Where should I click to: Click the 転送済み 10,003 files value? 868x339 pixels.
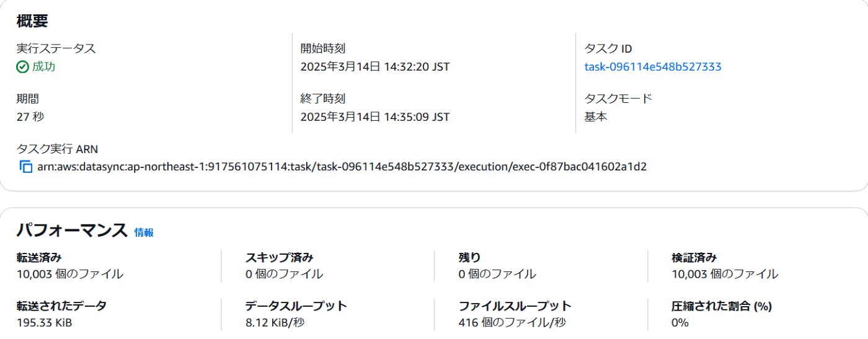[70, 274]
